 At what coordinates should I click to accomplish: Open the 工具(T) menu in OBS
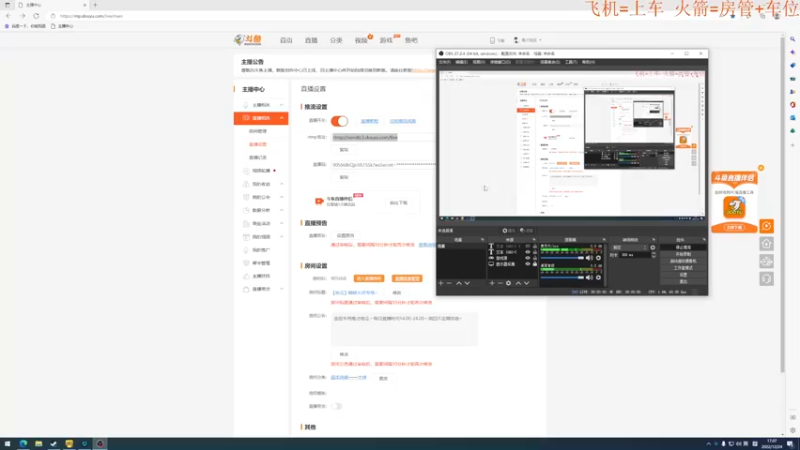[x=571, y=62]
